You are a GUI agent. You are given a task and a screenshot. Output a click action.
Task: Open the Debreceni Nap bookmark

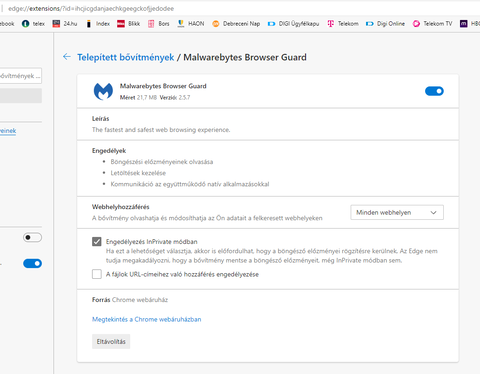click(236, 24)
